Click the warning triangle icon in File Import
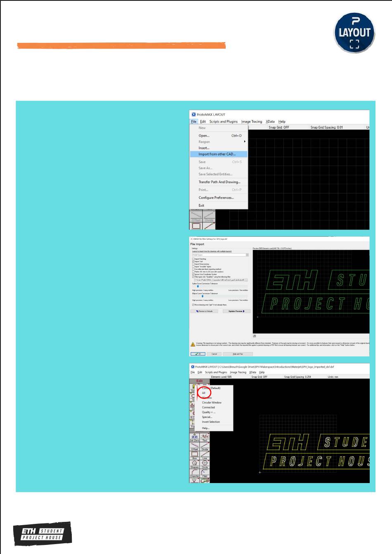The image size is (392, 554). click(x=193, y=344)
